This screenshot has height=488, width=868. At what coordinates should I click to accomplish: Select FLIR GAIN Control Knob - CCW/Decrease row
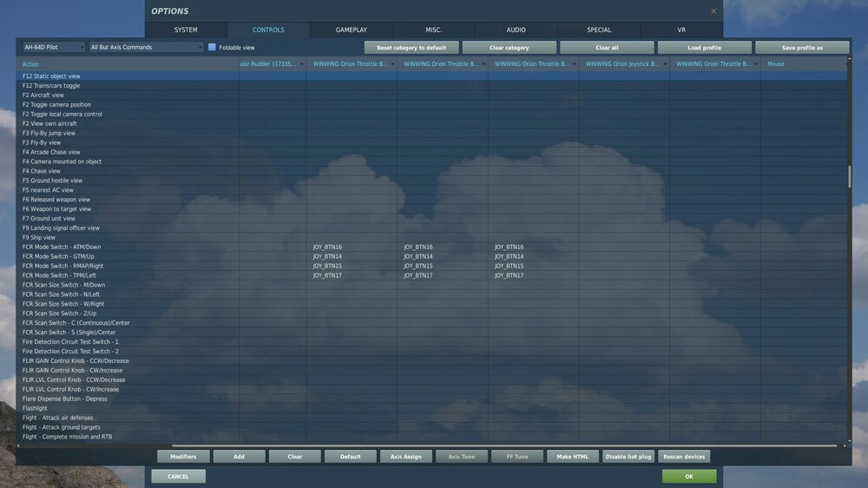pyautogui.click(x=431, y=360)
